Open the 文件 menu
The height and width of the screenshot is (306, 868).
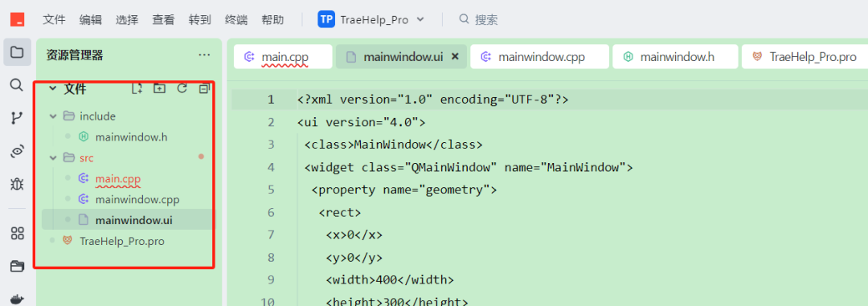click(x=55, y=20)
